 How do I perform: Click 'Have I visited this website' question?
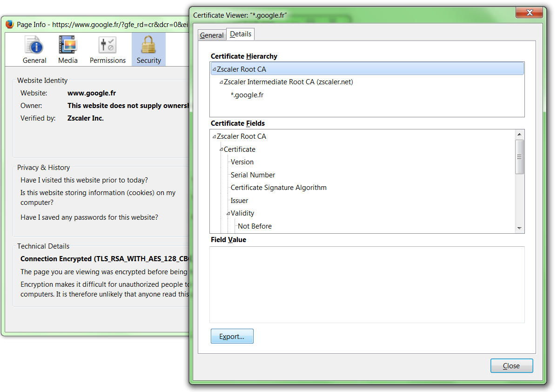(84, 180)
